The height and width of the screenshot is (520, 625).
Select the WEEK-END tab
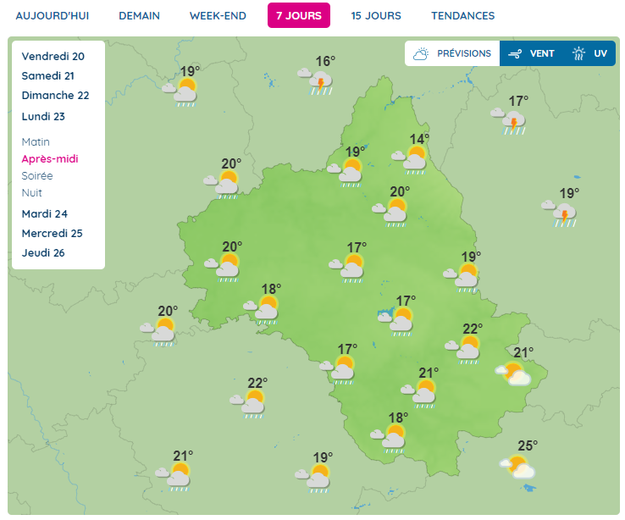coord(218,16)
